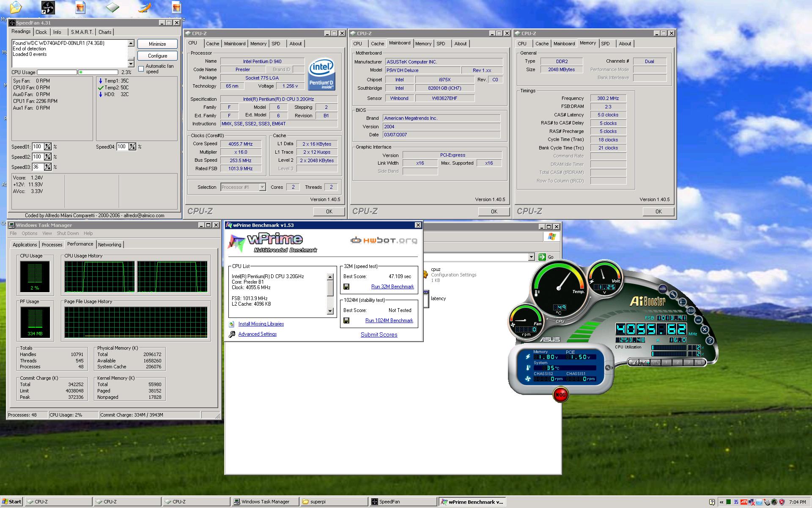Open the S.M.A.R.T. tab in SpeedFan
Image resolution: width=812 pixels, height=508 pixels.
coord(82,32)
